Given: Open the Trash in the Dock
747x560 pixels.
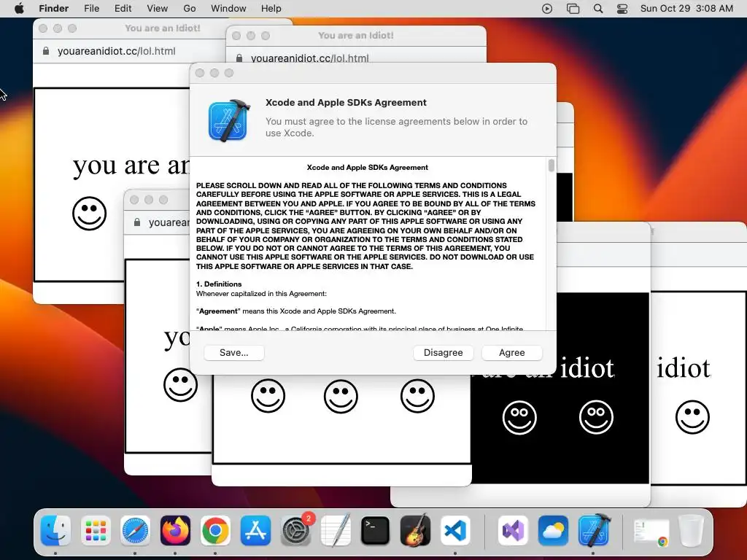Looking at the screenshot, I should [x=691, y=531].
